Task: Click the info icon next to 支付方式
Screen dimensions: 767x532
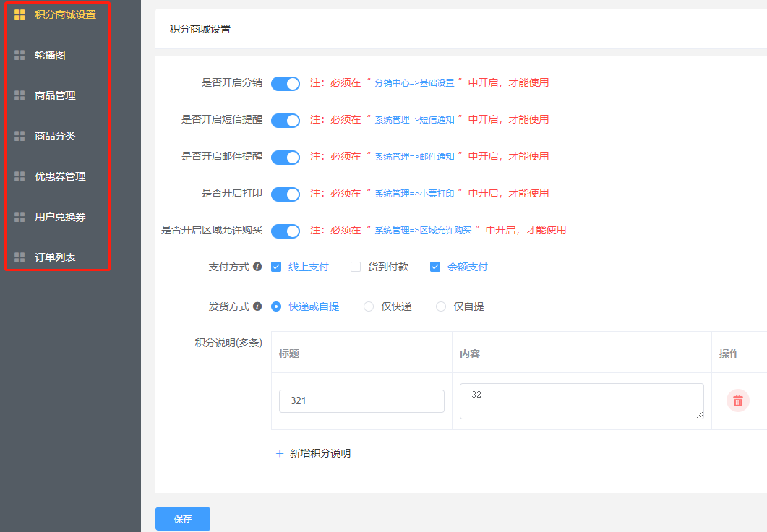Action: (x=257, y=267)
